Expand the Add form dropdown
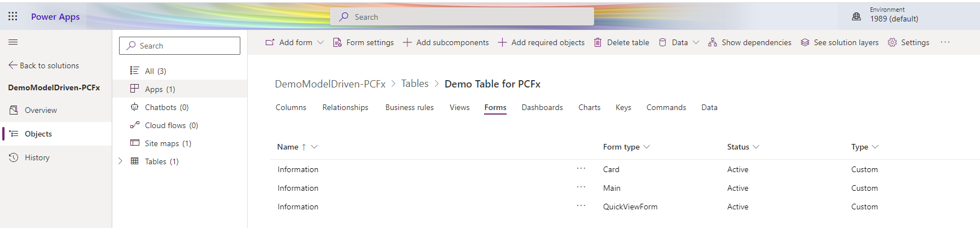The height and width of the screenshot is (228, 980). tap(320, 42)
